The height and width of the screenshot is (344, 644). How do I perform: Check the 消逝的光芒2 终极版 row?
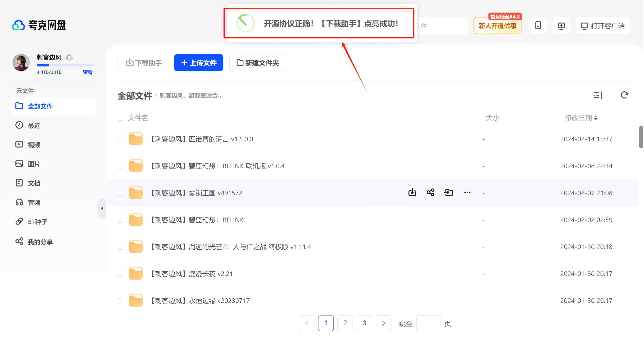tap(120, 247)
